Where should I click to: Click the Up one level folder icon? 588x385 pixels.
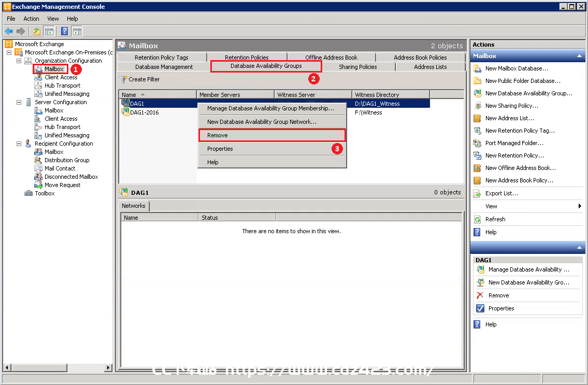click(x=37, y=31)
